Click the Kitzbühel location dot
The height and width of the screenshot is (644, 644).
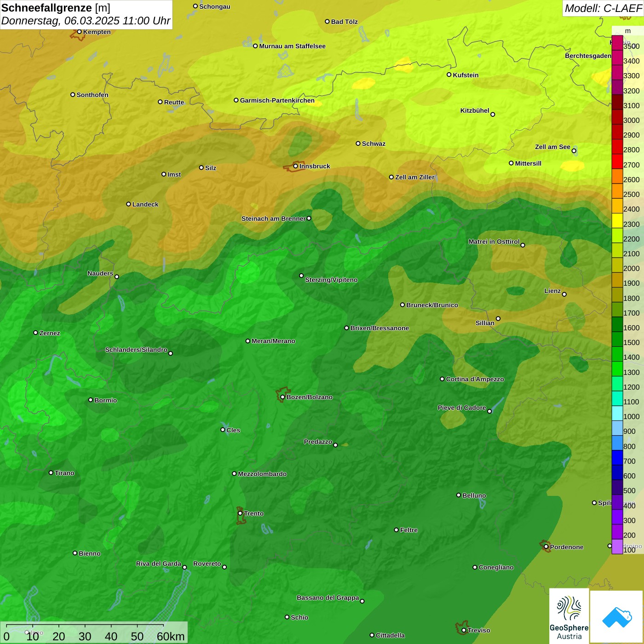click(x=493, y=114)
